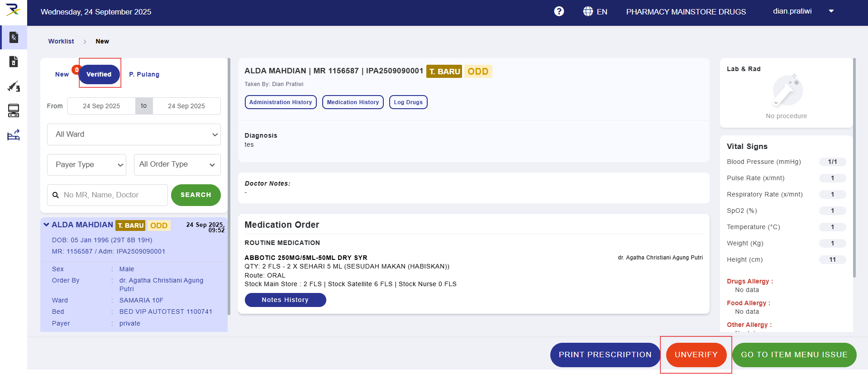The height and width of the screenshot is (374, 868).
Task: Click the app logo in the top-left corner
Action: (x=13, y=10)
